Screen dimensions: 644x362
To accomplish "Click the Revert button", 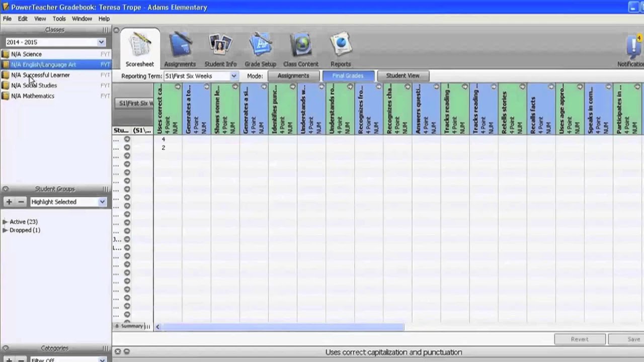I will click(580, 339).
